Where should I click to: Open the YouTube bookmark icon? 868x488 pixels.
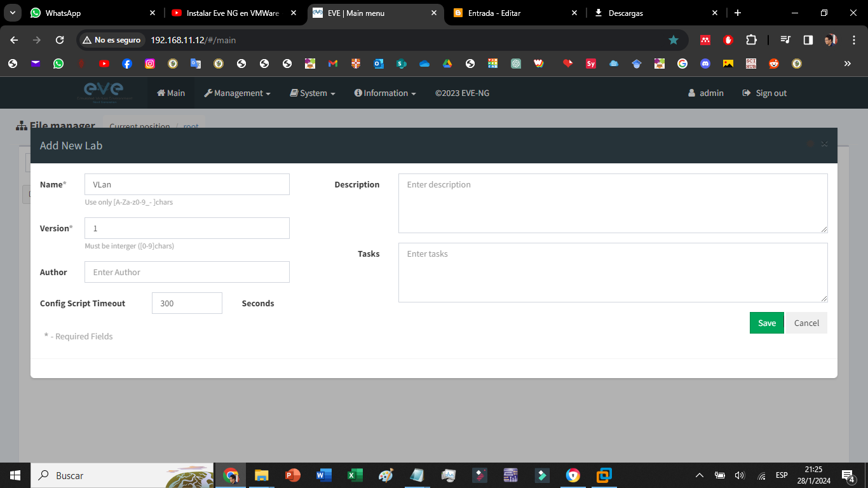tap(104, 64)
